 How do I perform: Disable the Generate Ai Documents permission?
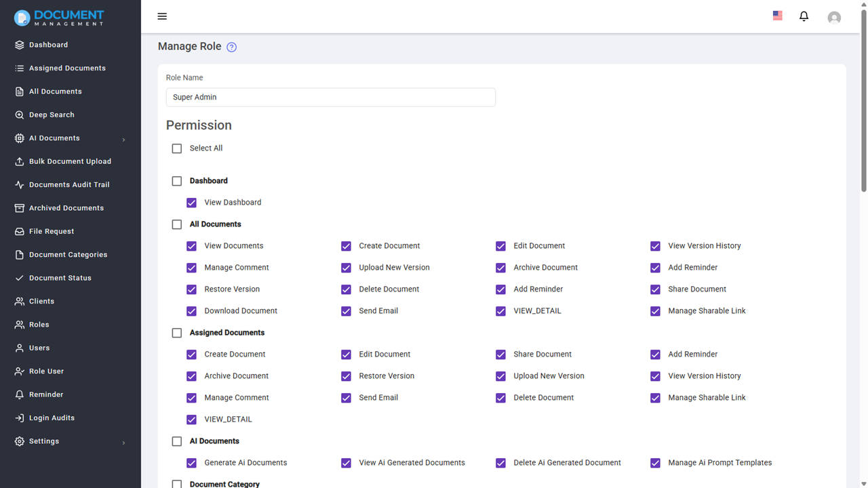point(191,463)
